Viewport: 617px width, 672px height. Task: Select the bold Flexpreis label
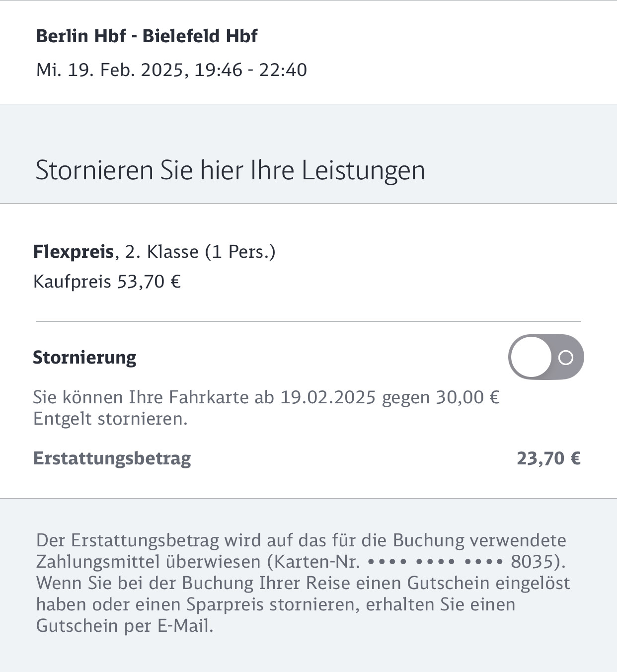[x=74, y=252]
